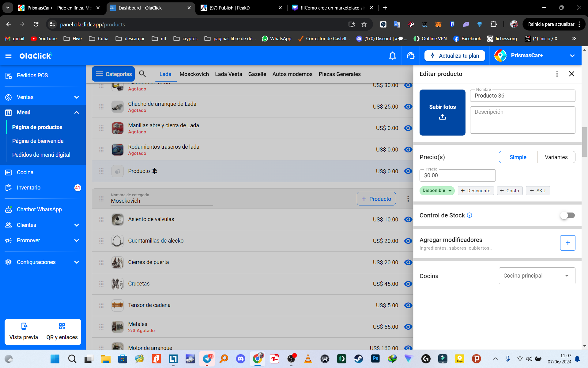The height and width of the screenshot is (368, 588).
Task: Open the support headset icon
Action: (410, 56)
